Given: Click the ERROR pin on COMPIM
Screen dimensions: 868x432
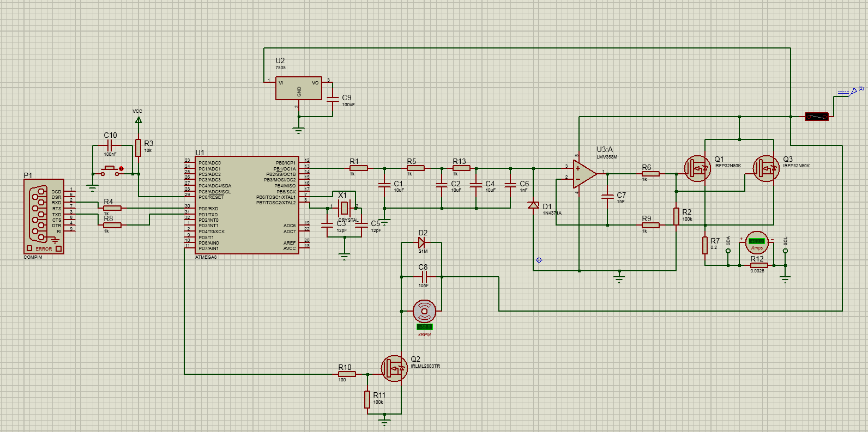Looking at the screenshot, I should pos(44,249).
